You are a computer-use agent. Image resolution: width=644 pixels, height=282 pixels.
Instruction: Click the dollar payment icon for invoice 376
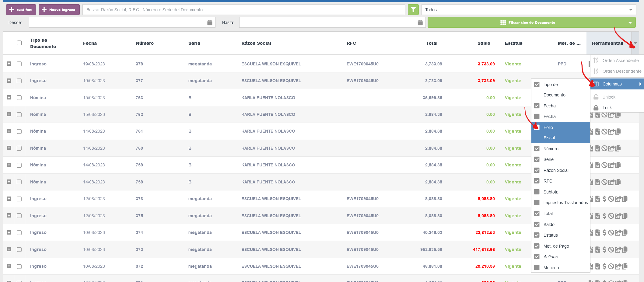tap(604, 199)
